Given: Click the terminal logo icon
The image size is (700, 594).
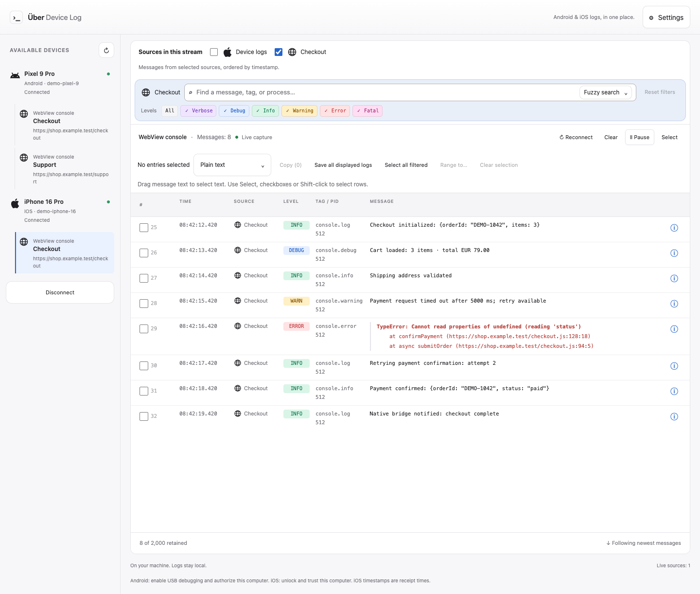Looking at the screenshot, I should [x=16, y=18].
